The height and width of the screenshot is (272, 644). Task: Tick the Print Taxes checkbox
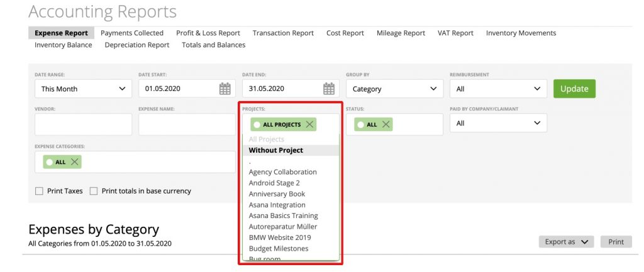(x=39, y=191)
